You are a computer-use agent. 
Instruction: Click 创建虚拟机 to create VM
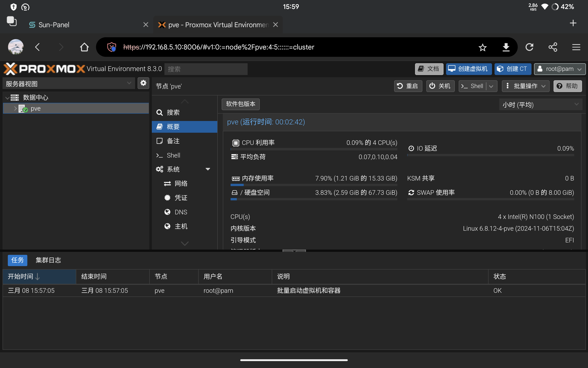pos(469,69)
